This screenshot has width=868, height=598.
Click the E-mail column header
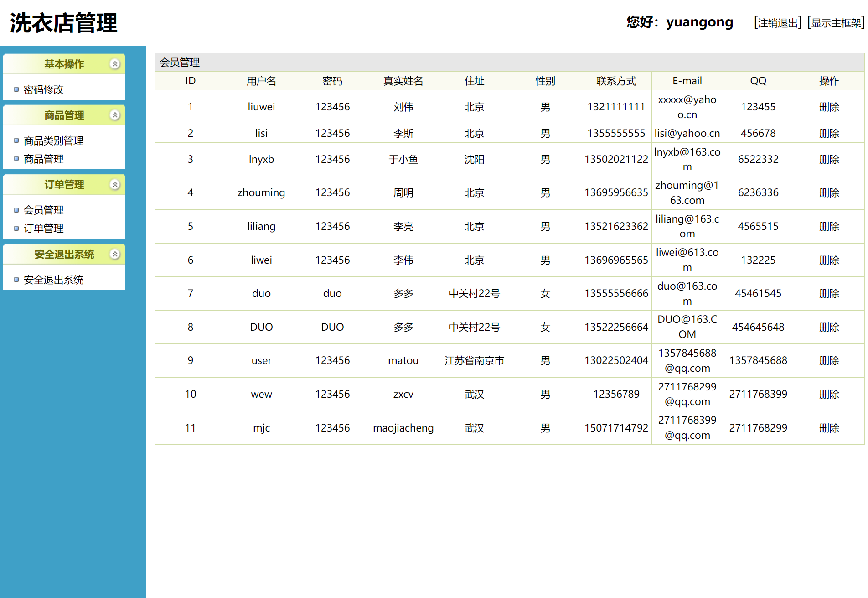687,81
